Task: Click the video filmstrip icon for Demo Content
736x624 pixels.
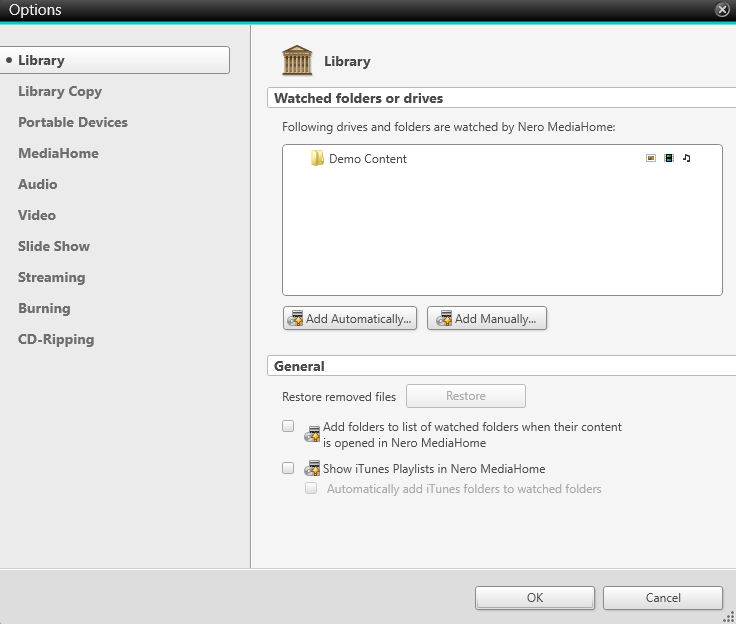Action: click(x=669, y=158)
